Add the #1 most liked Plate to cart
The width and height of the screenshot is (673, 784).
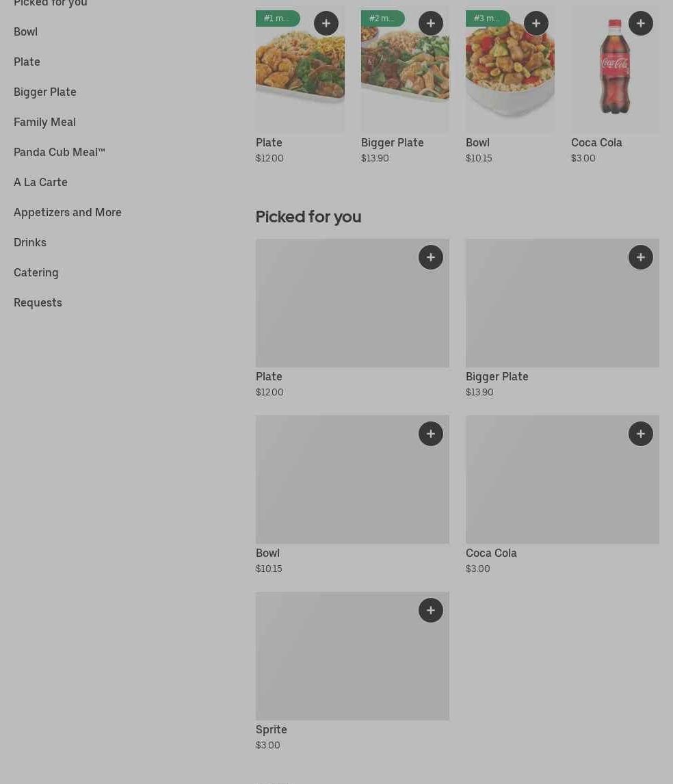(x=326, y=23)
